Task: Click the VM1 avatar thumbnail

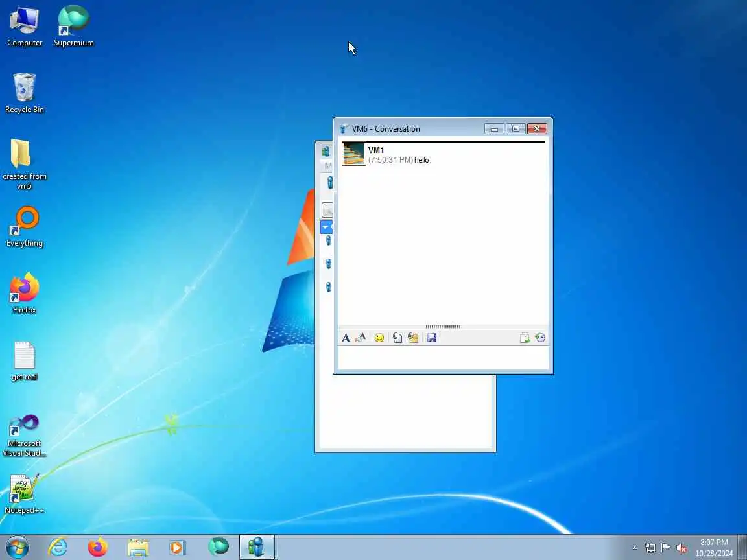Action: click(x=354, y=154)
